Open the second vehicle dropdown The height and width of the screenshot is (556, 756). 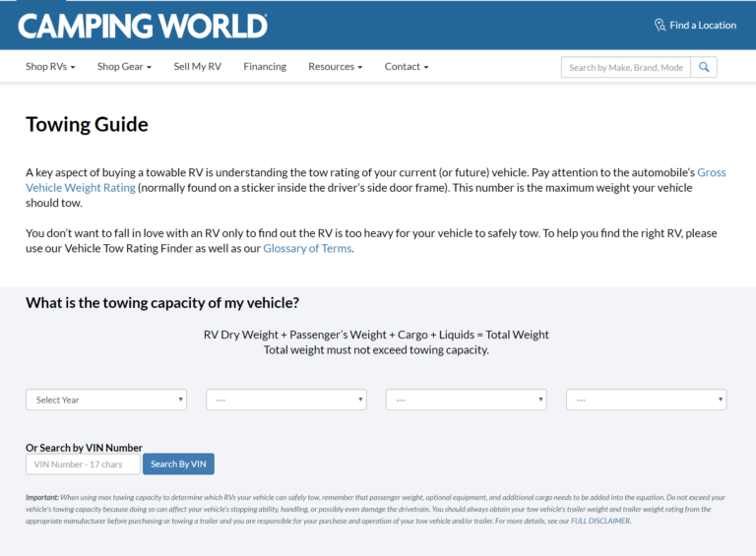(x=286, y=400)
